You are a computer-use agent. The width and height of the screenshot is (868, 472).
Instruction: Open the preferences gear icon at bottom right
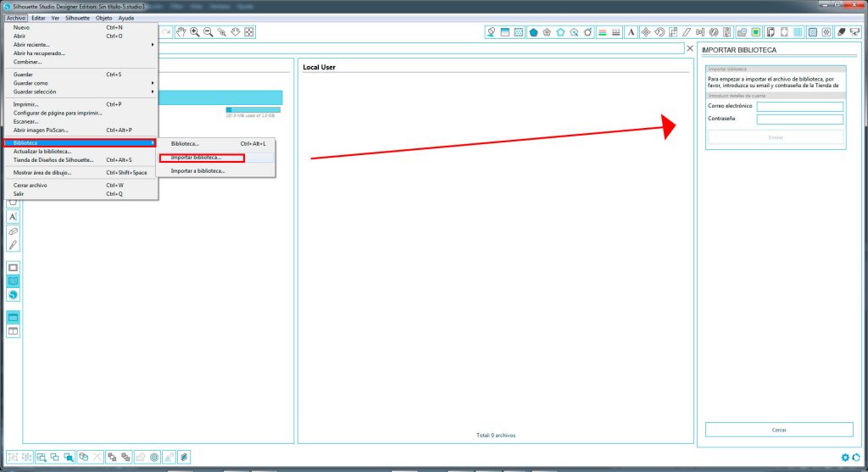tap(845, 457)
